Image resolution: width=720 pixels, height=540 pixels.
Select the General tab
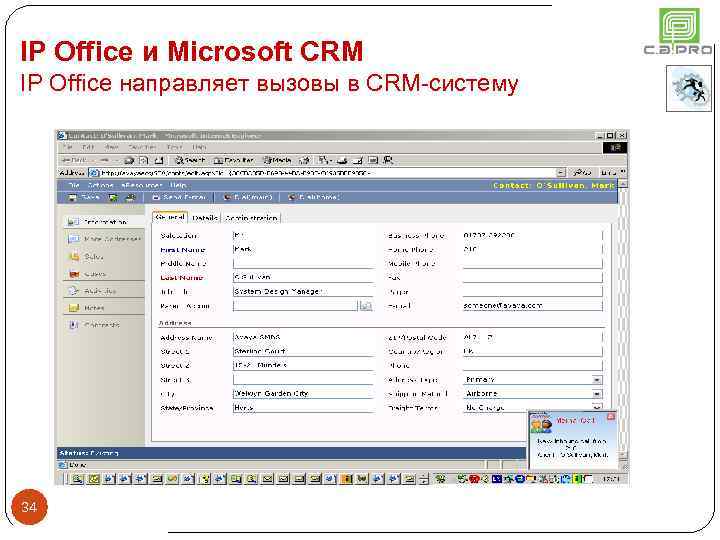click(x=170, y=217)
